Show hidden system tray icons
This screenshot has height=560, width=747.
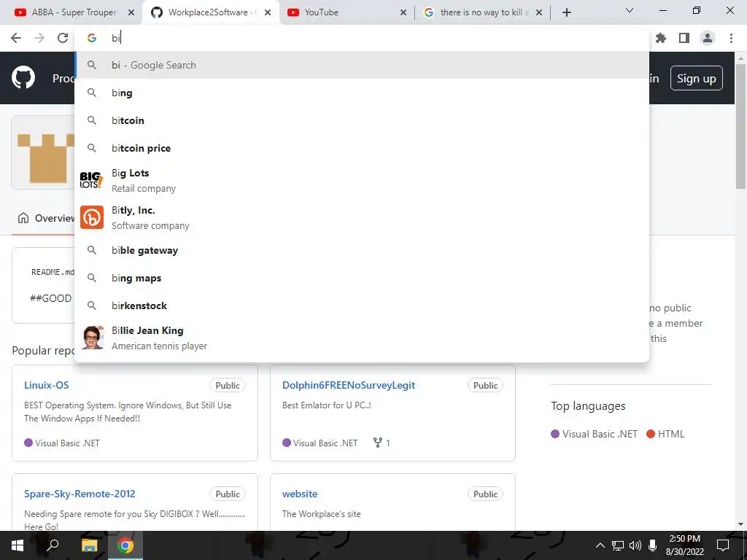(600, 545)
